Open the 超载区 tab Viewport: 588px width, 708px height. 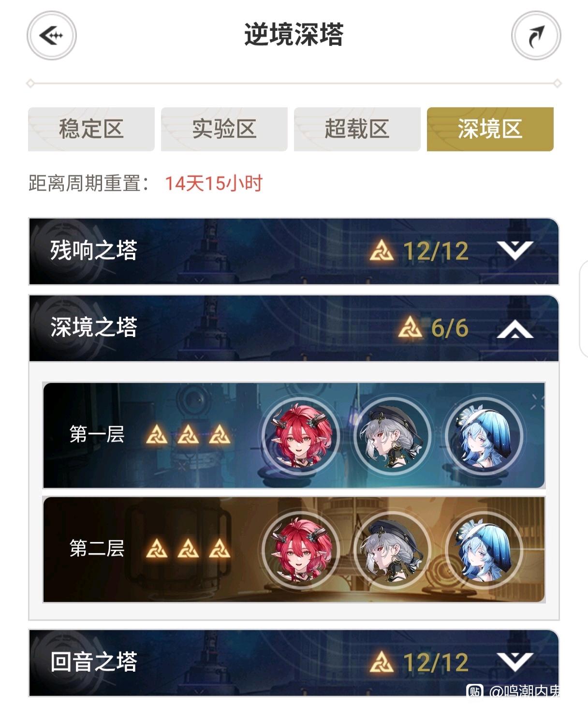tap(357, 129)
